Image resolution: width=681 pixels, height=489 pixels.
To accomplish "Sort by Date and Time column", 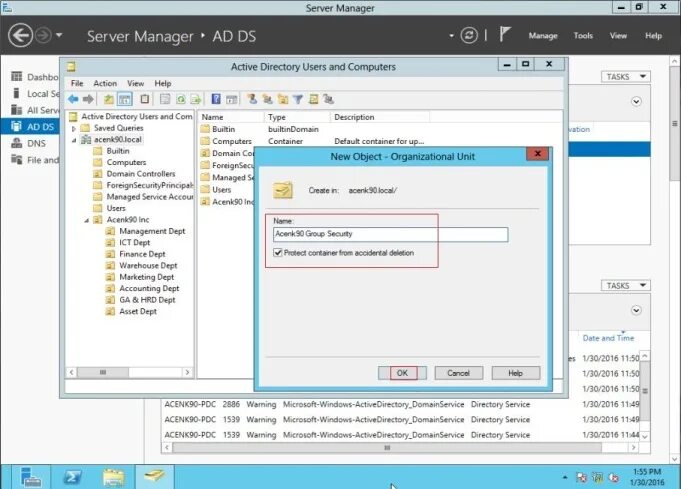I will pos(608,338).
